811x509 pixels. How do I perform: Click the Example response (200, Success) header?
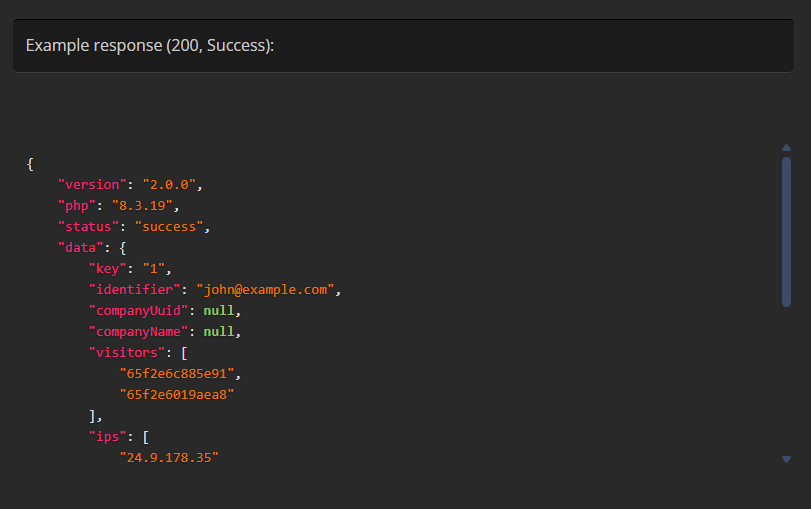click(x=150, y=46)
